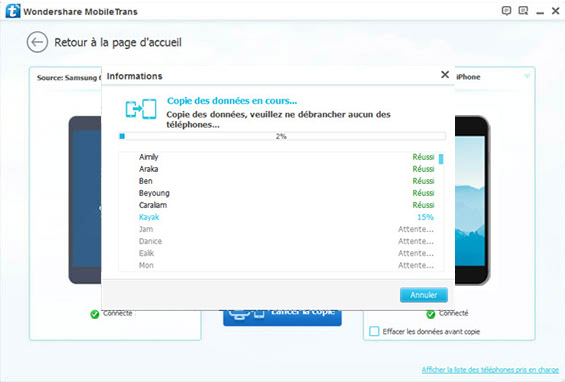Click the back arrow circle icon
Viewport: 565px width, 382px height.
[37, 42]
